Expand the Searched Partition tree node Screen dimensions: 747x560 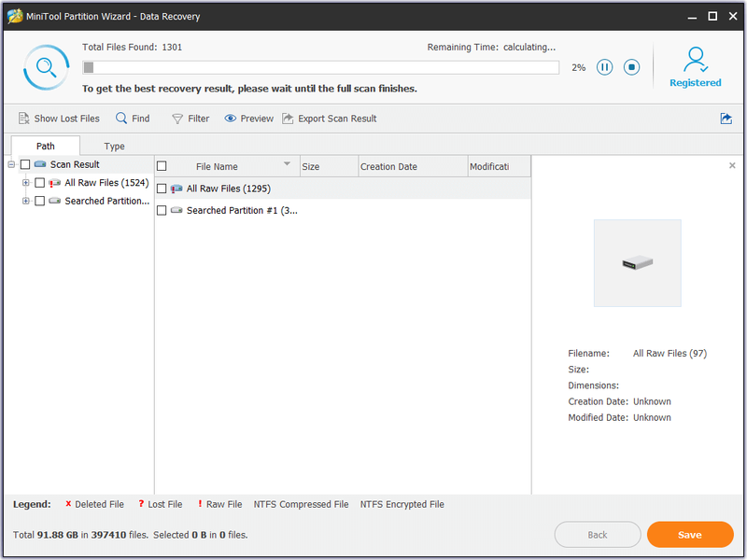coord(26,201)
